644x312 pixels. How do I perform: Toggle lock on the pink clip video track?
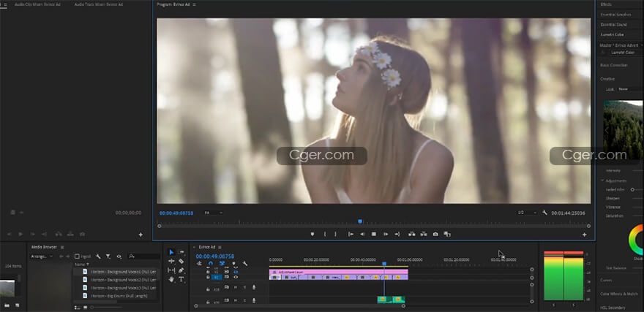(209, 271)
